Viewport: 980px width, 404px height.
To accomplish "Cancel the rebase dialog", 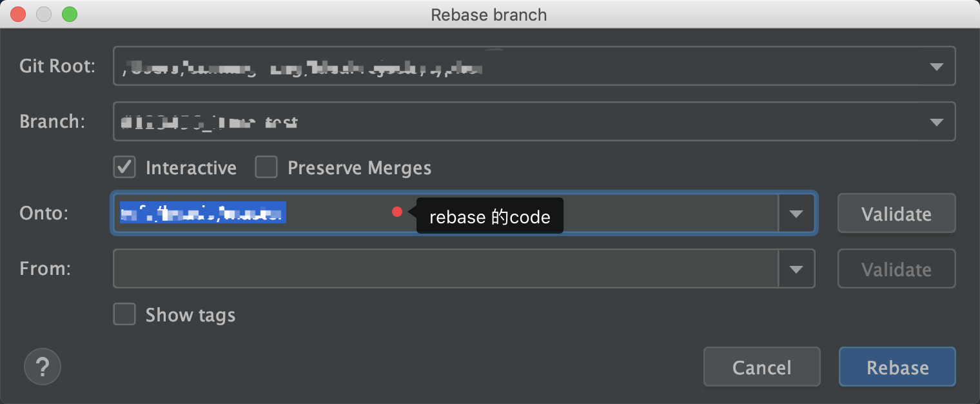I will (x=761, y=367).
